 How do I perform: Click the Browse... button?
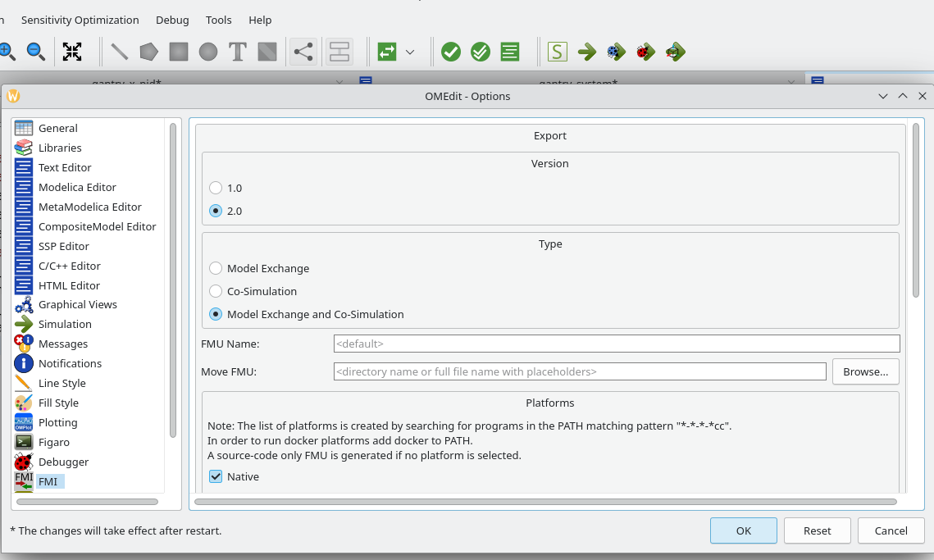click(x=865, y=371)
